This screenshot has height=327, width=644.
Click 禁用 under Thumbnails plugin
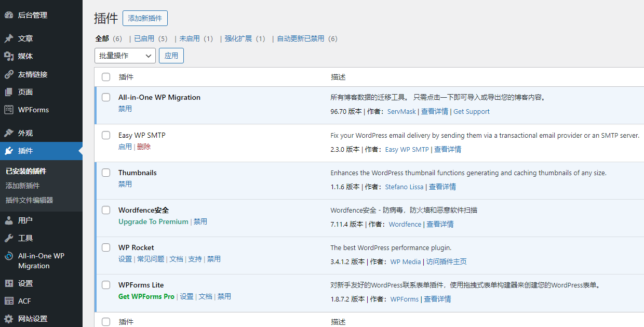[x=125, y=185]
